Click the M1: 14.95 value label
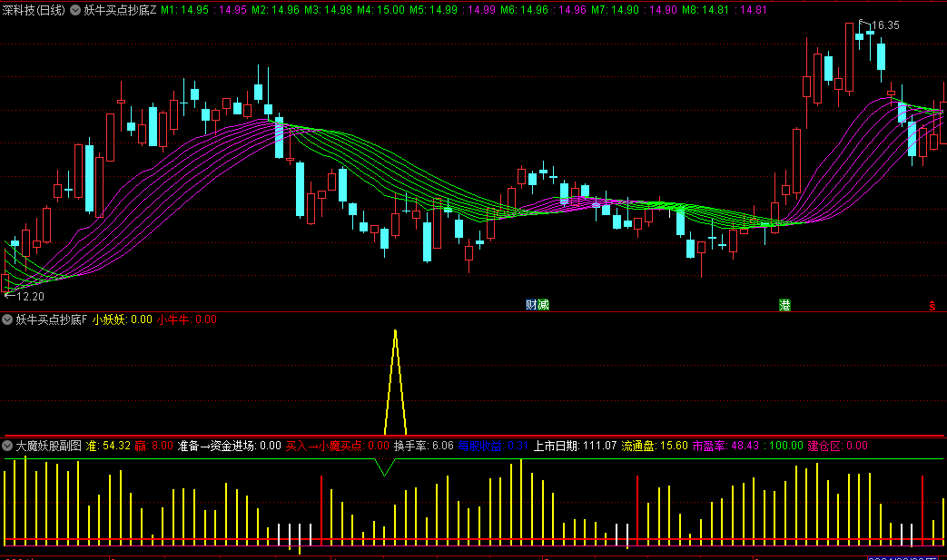Screen dimensions: 947x560 184,10
